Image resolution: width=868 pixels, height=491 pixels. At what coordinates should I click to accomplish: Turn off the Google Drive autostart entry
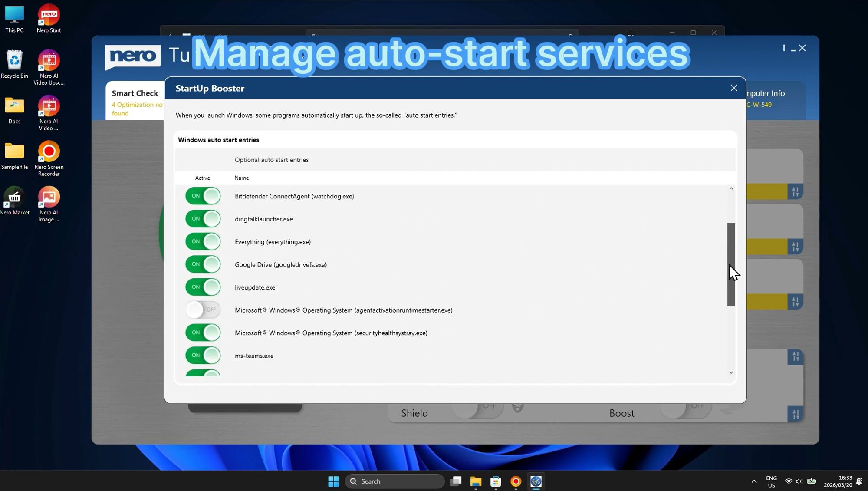203,264
